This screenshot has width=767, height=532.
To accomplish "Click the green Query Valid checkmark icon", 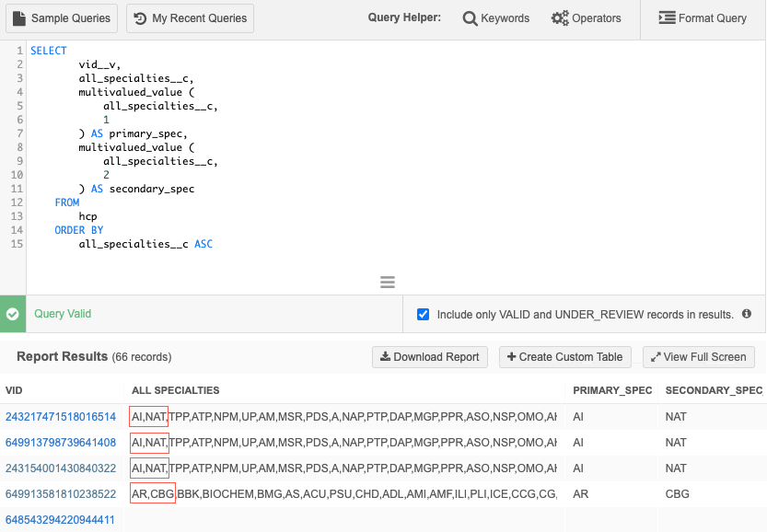I will click(x=13, y=314).
